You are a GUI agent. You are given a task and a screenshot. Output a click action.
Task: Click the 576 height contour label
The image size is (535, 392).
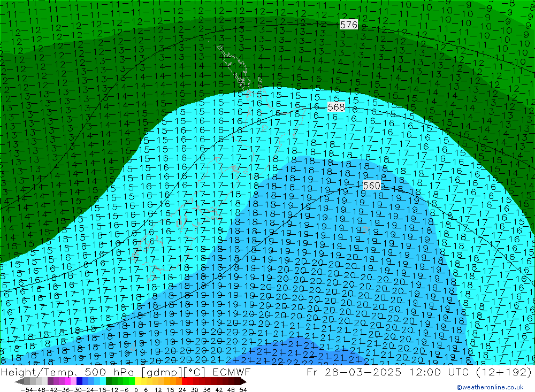click(x=349, y=25)
